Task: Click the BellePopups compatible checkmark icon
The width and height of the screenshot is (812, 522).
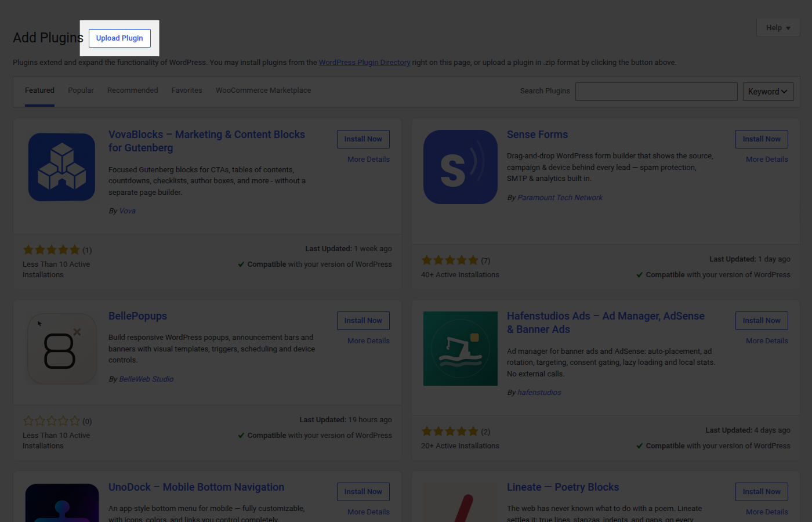Action: pos(241,436)
